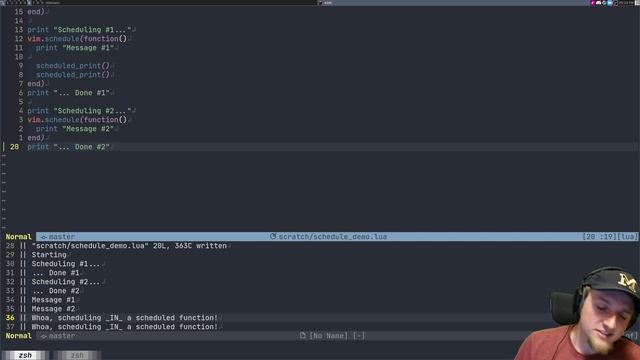Click vim.schedule(function() on line 12
This screenshot has width=640, height=360.
77,39
